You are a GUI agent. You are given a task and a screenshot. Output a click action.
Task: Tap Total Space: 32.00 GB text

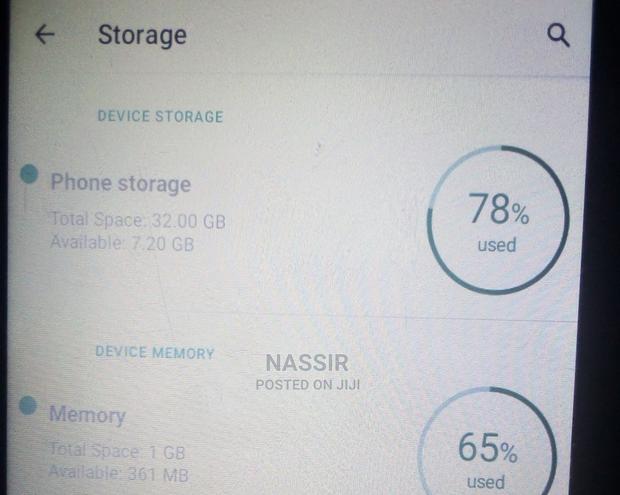click(x=138, y=220)
